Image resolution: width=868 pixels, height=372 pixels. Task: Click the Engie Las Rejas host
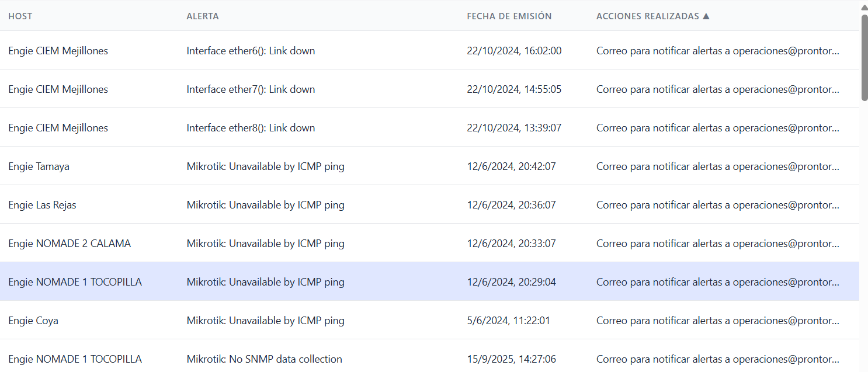tap(42, 205)
